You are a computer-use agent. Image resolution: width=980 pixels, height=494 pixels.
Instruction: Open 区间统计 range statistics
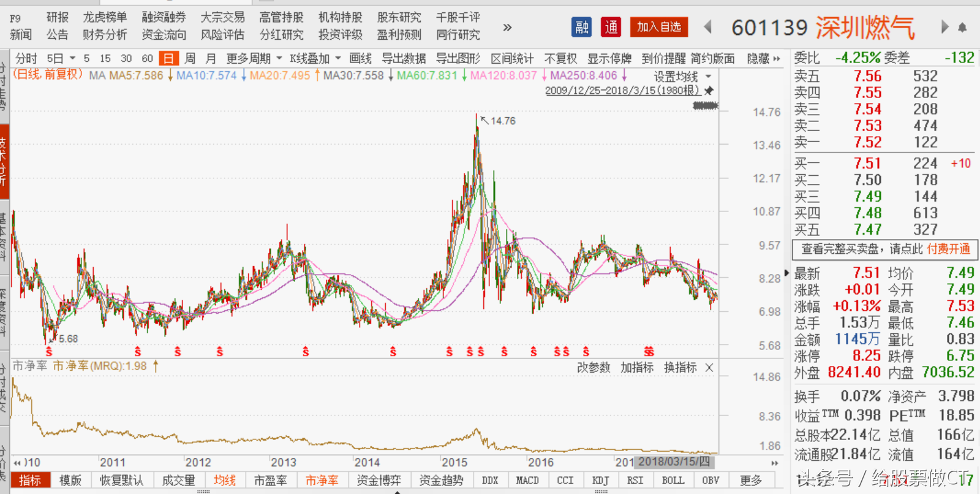point(512,58)
